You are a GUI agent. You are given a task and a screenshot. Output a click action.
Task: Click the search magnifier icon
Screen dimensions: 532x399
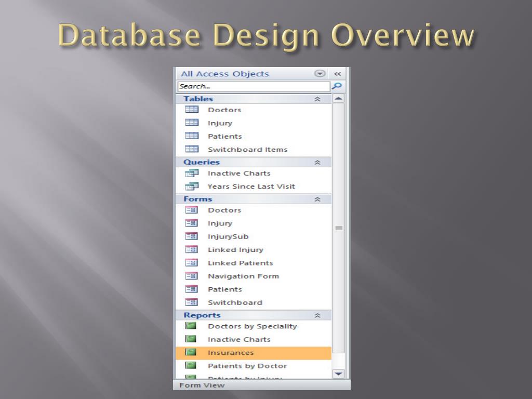tap(338, 86)
